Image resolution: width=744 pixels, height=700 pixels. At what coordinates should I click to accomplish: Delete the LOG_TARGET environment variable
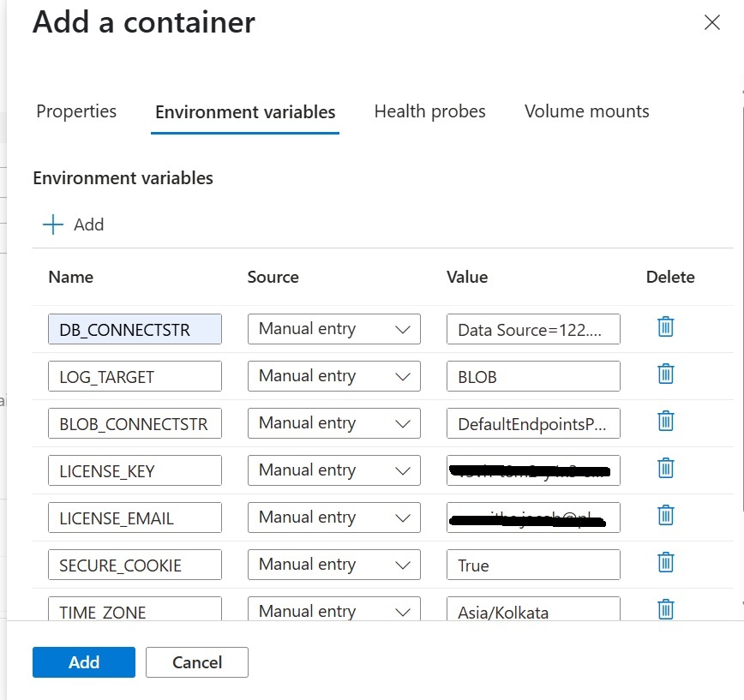coord(665,374)
